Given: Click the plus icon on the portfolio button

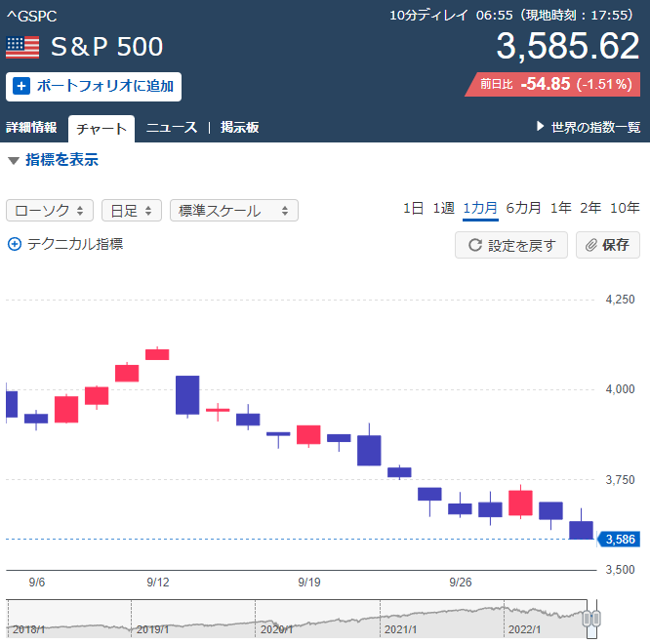Looking at the screenshot, I should click(x=21, y=86).
